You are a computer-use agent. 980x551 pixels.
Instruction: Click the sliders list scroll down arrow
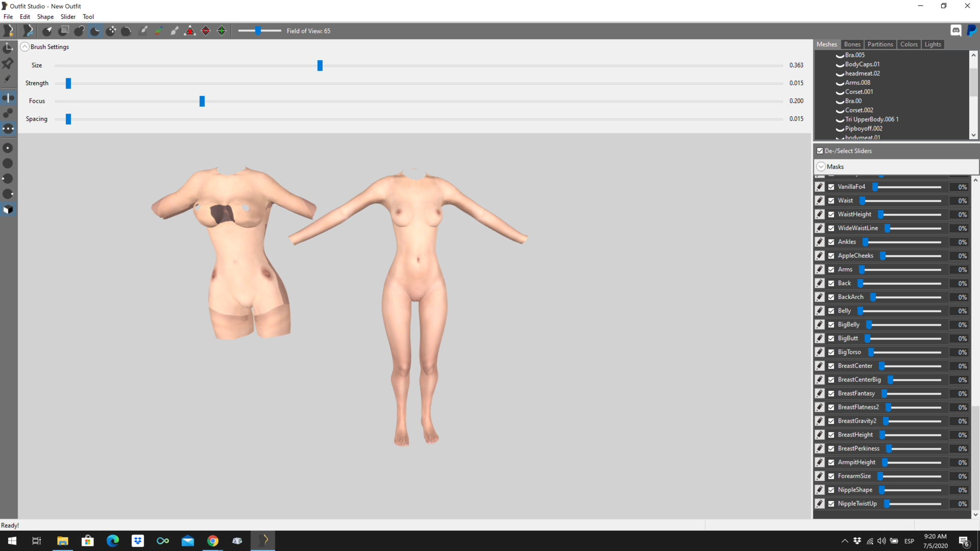975,515
